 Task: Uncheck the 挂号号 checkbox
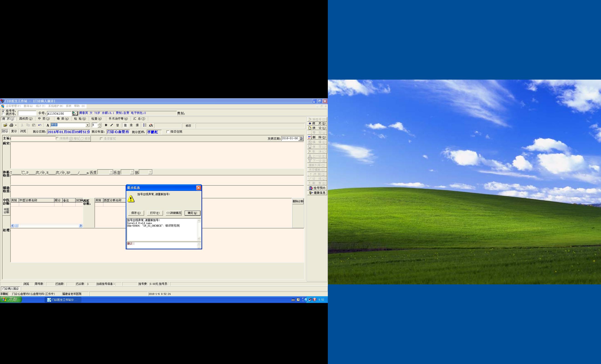[3, 111]
